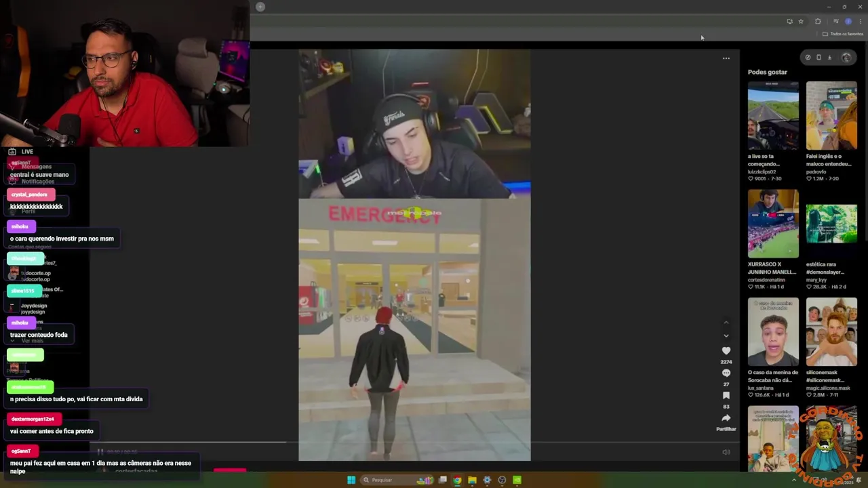The height and width of the screenshot is (488, 868).
Task: Open the Todos os favoritos bookmarks folder
Action: click(843, 34)
